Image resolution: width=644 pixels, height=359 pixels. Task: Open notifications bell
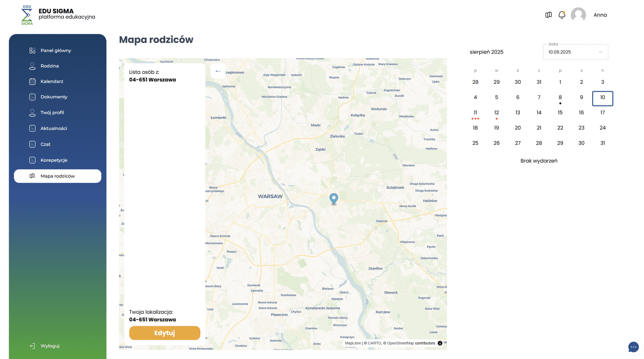point(561,15)
